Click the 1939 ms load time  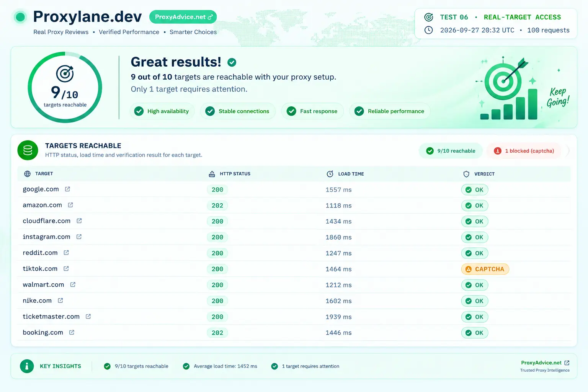(338, 317)
